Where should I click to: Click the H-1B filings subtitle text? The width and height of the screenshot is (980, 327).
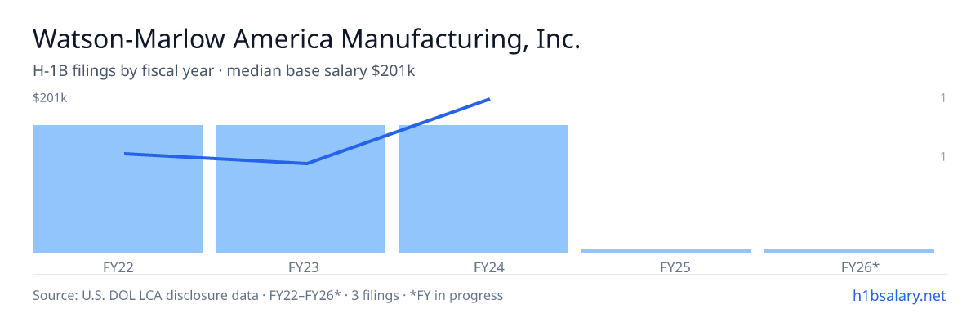224,71
